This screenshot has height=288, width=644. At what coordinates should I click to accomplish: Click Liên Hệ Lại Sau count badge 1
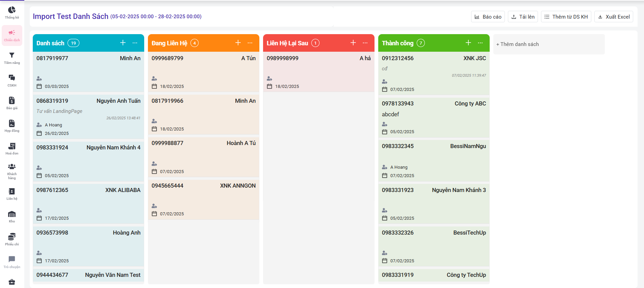coord(315,43)
